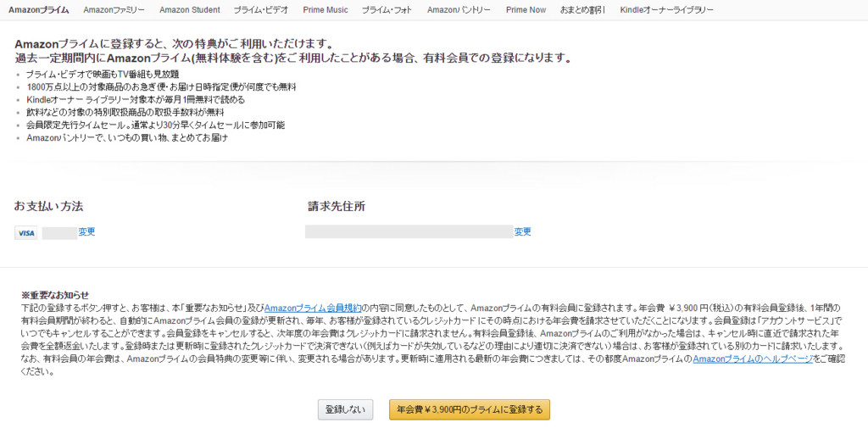Viewport: 868px width, 434px height.
Task: Click 年会費¥3,900円のプライムに登録する button
Action: [x=470, y=409]
